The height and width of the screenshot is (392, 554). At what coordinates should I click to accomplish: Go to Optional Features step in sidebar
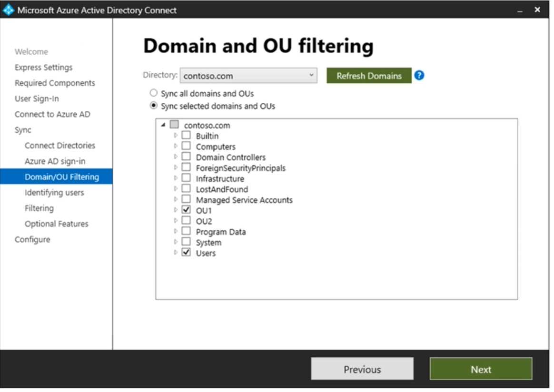click(56, 224)
